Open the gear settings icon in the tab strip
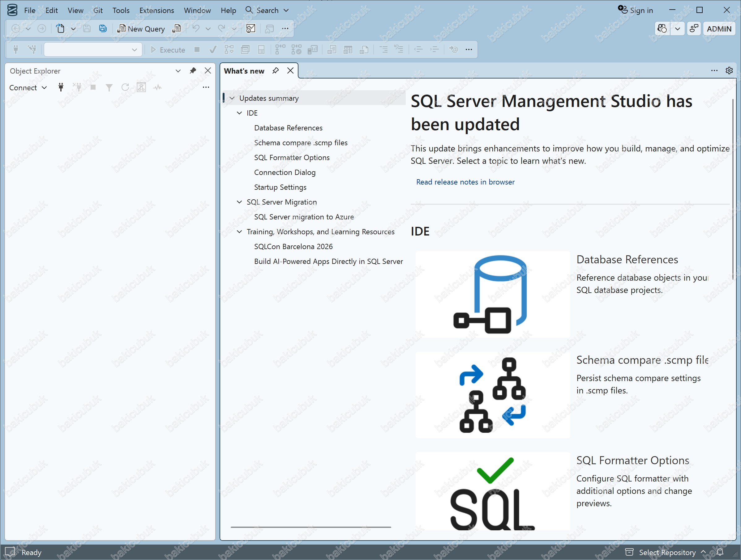Screen dimensions: 741x560 pyautogui.click(x=729, y=71)
